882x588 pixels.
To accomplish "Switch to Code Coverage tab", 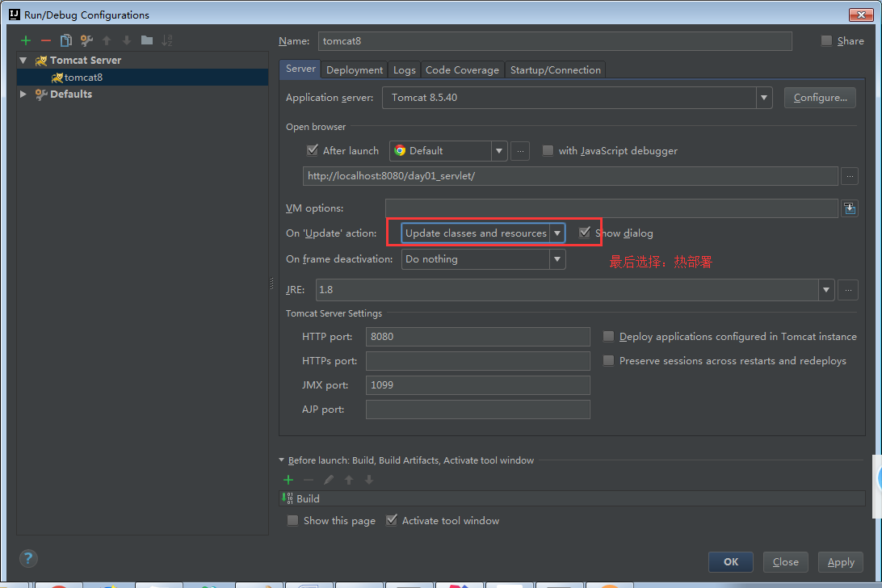I will point(462,69).
